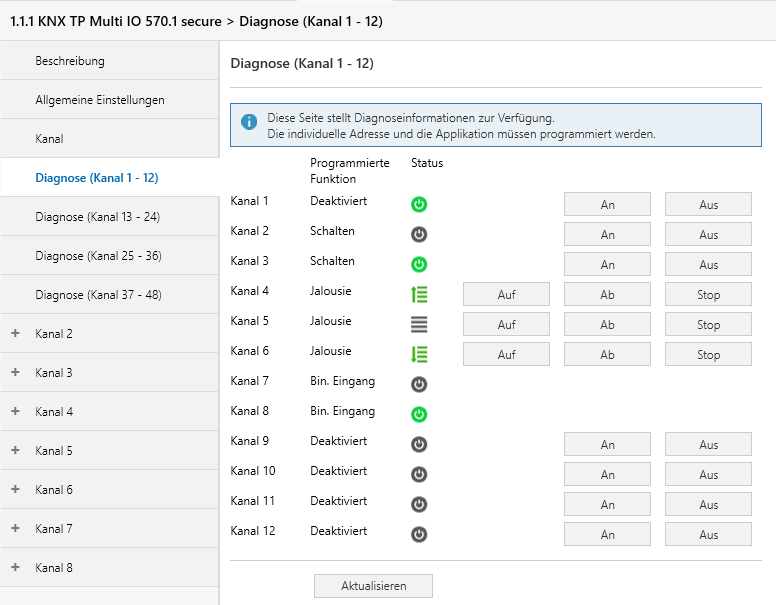The width and height of the screenshot is (776, 605).
Task: Click the green blind status icon for Kanal 6
Action: (419, 354)
